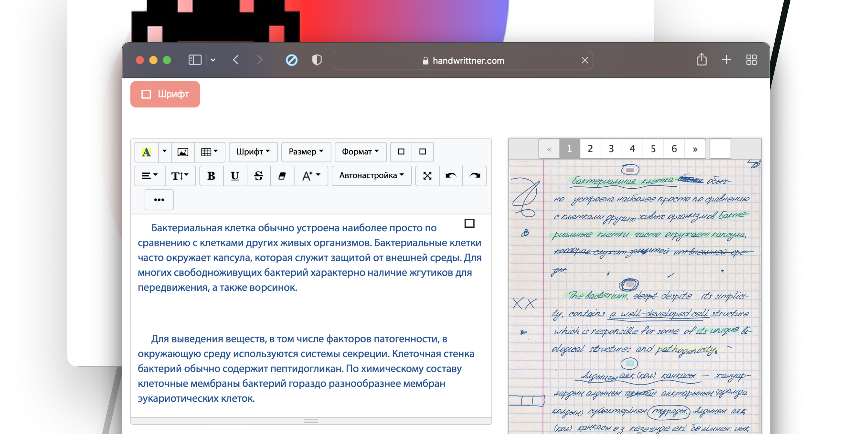Tick the second square box after Формат
The width and height of the screenshot is (868, 434).
tap(423, 152)
